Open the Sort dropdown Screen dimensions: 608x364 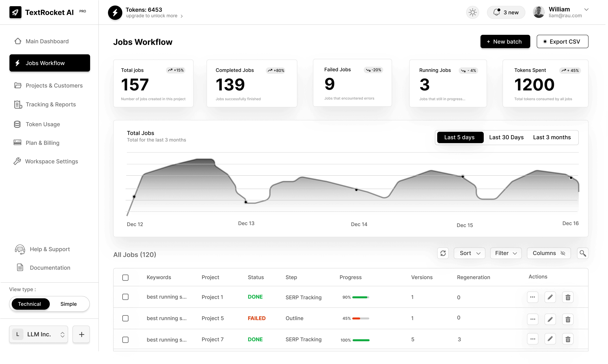click(469, 253)
